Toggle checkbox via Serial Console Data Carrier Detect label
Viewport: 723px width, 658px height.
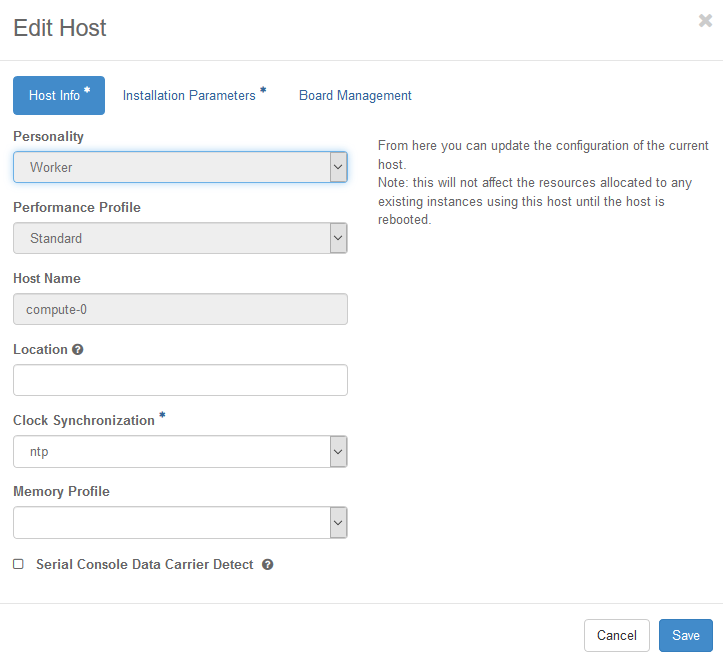pos(145,564)
